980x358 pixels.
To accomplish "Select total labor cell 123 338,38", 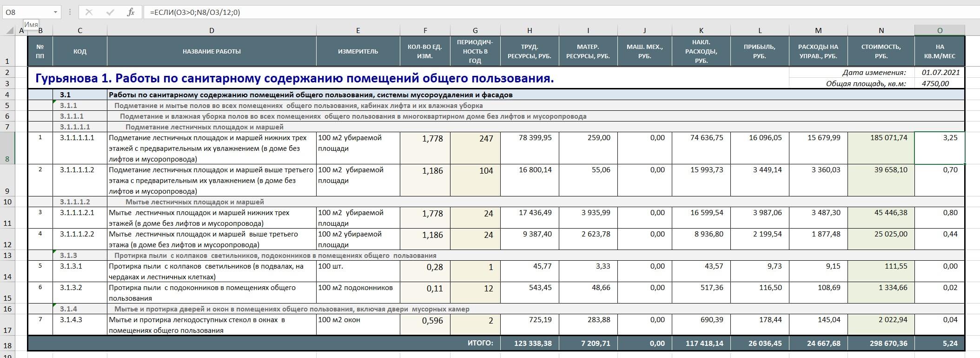I will (530, 344).
